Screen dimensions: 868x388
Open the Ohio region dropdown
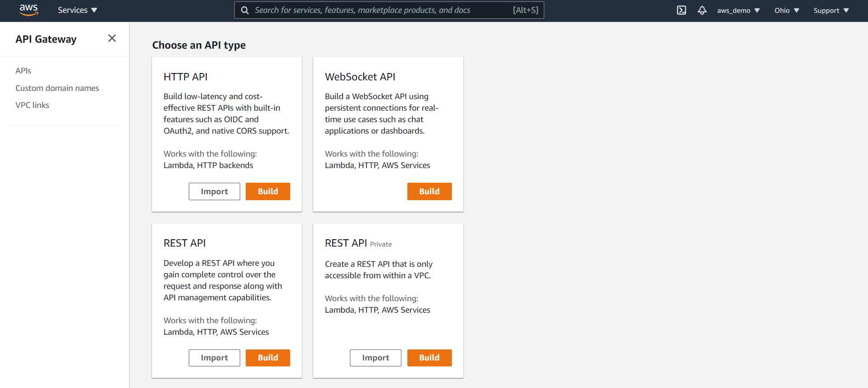787,11
